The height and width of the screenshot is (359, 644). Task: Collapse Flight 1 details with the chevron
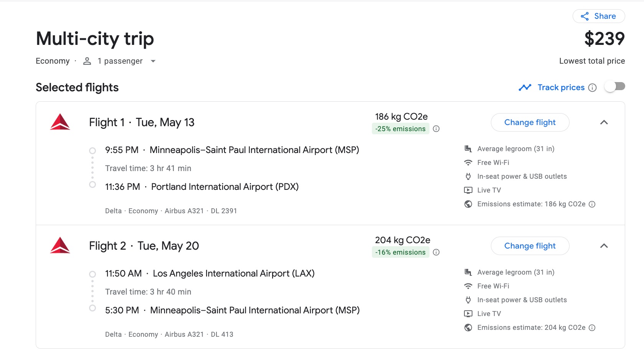point(604,122)
